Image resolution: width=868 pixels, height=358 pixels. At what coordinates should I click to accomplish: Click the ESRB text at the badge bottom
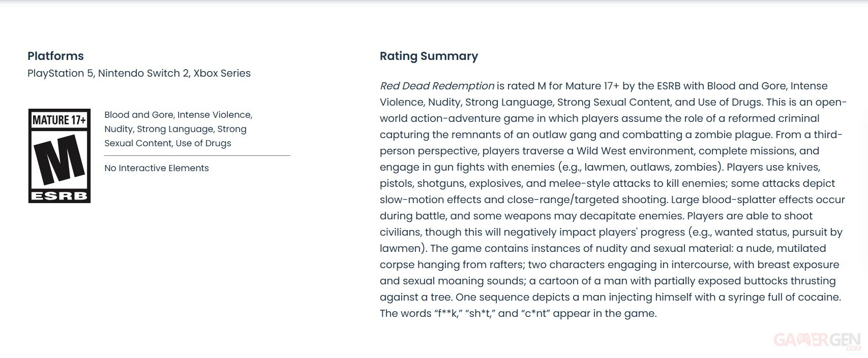coord(59,196)
